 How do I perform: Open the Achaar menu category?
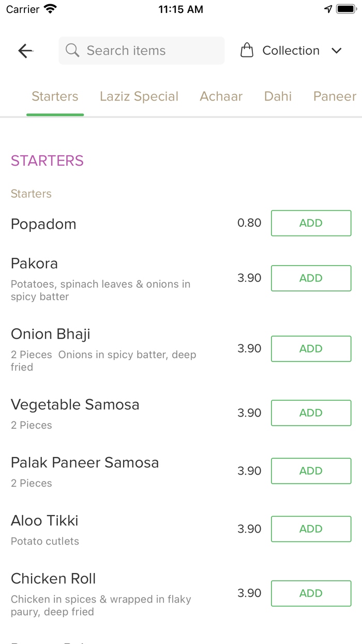pyautogui.click(x=221, y=96)
